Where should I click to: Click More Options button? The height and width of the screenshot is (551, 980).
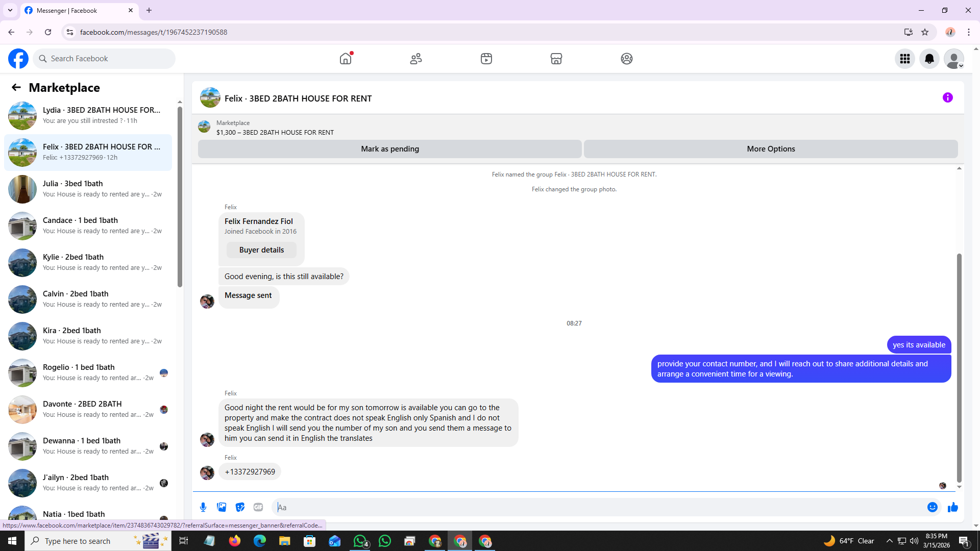click(771, 149)
